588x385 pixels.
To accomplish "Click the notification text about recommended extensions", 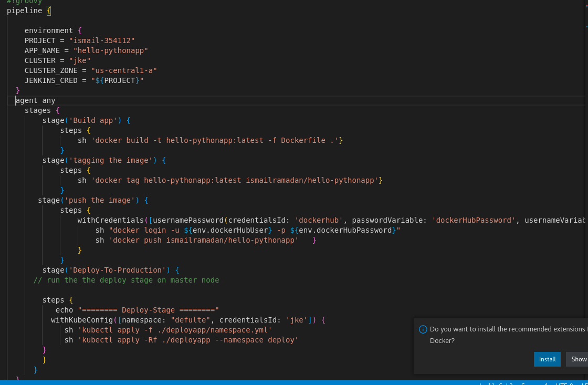I will click(x=509, y=335).
